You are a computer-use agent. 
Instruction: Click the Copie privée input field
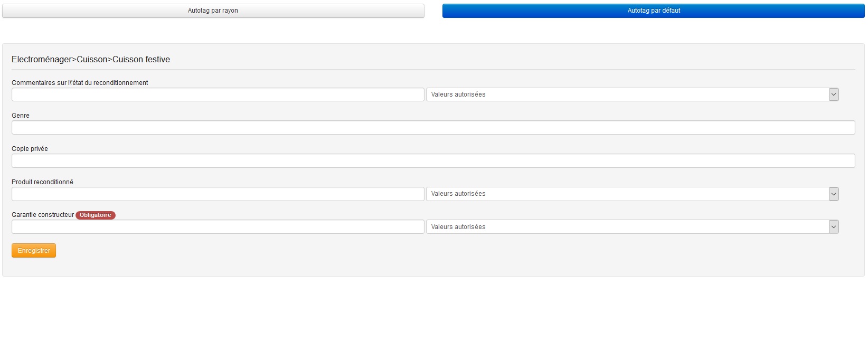tap(433, 161)
